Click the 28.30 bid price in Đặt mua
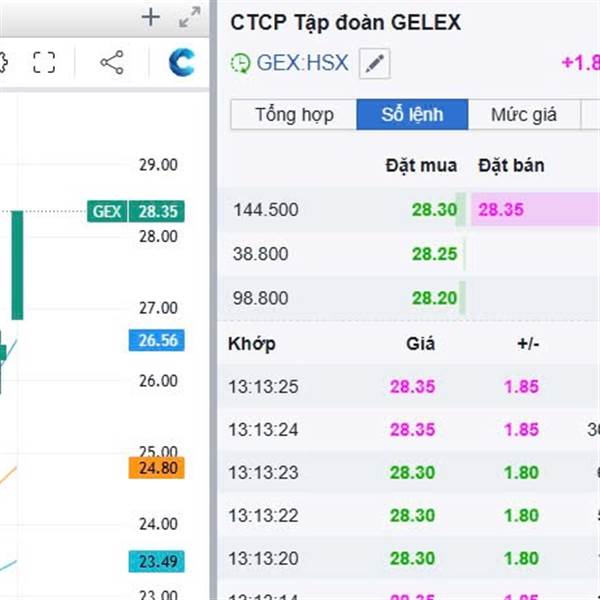600x600 pixels. [434, 209]
